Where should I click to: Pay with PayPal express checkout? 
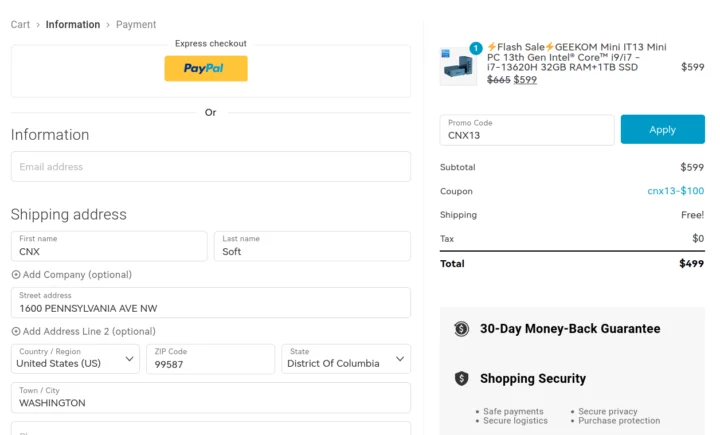pos(206,68)
